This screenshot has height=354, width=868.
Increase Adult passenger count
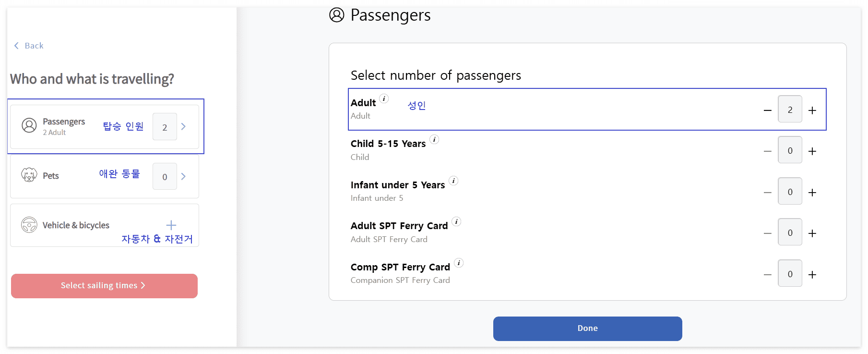[812, 110]
